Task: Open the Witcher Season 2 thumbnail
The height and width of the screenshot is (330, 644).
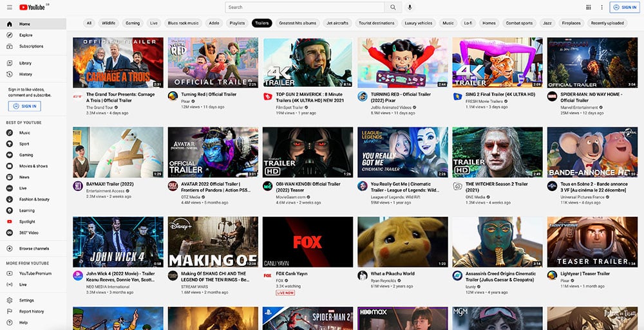Action: tap(497, 152)
